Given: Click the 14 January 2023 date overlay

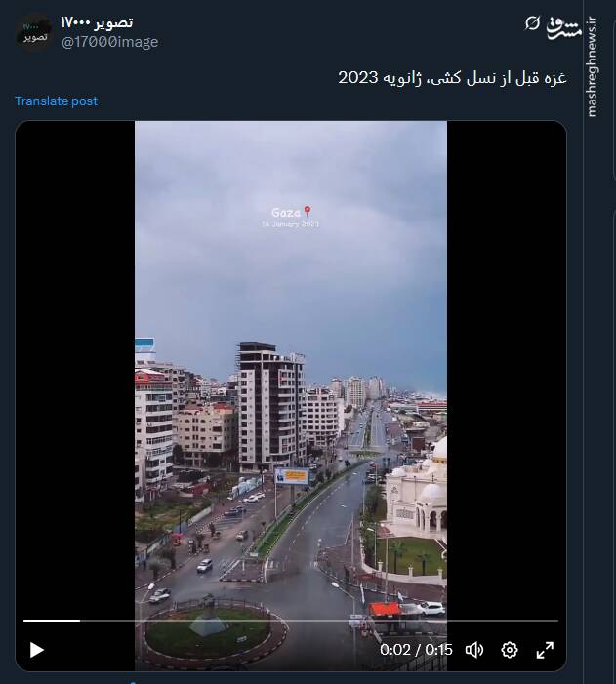Looking at the screenshot, I should coord(290,224).
